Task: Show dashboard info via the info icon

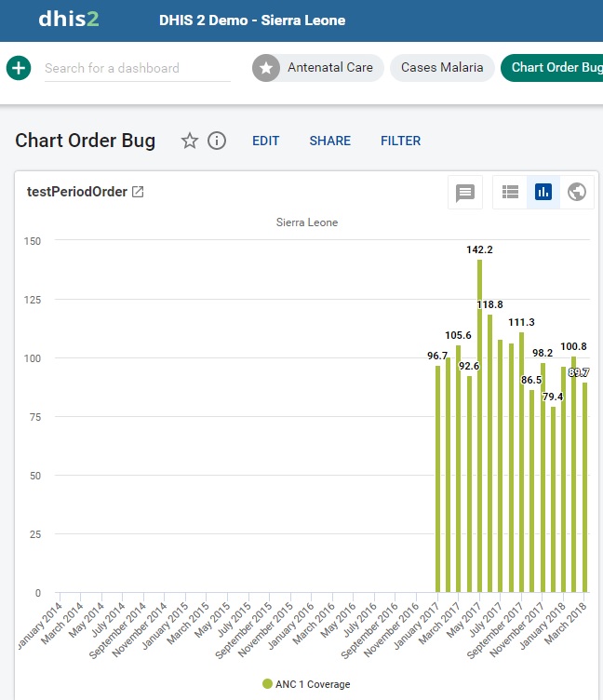Action: (x=217, y=141)
